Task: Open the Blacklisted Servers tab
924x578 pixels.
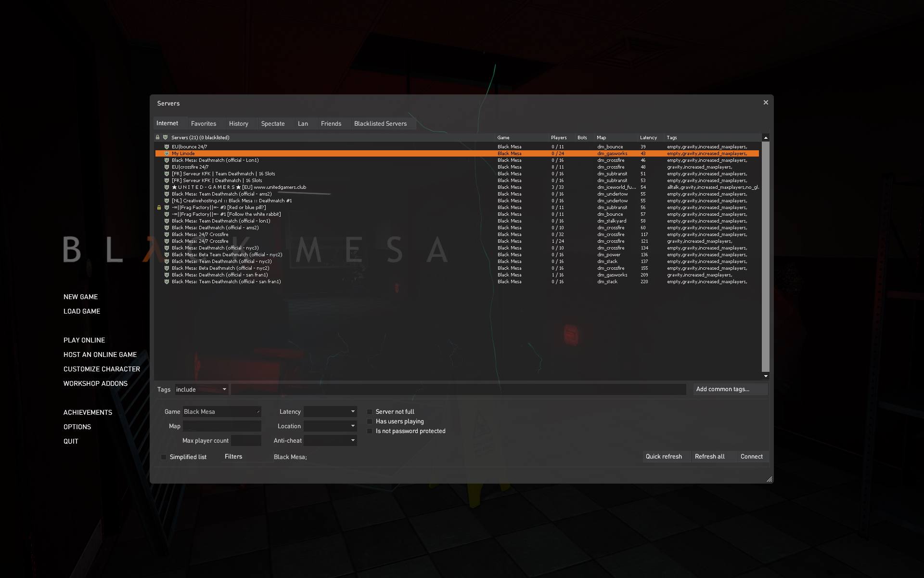Action: pyautogui.click(x=381, y=123)
